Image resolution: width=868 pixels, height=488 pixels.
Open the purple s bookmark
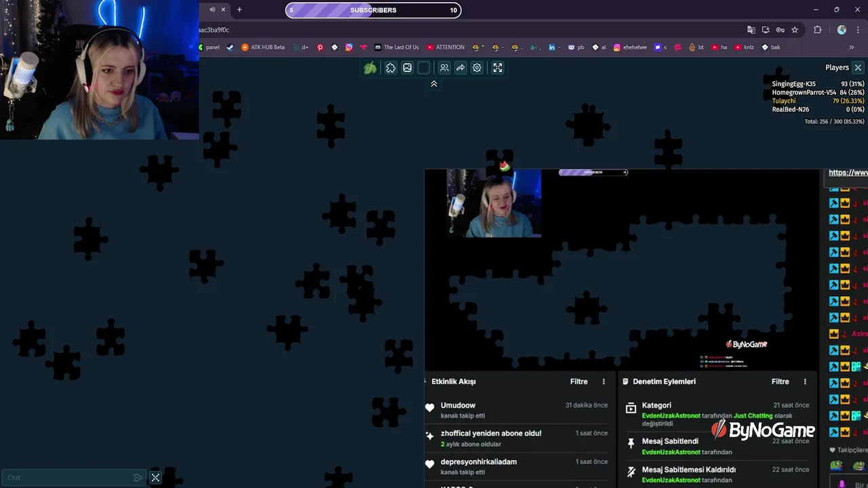pos(660,47)
